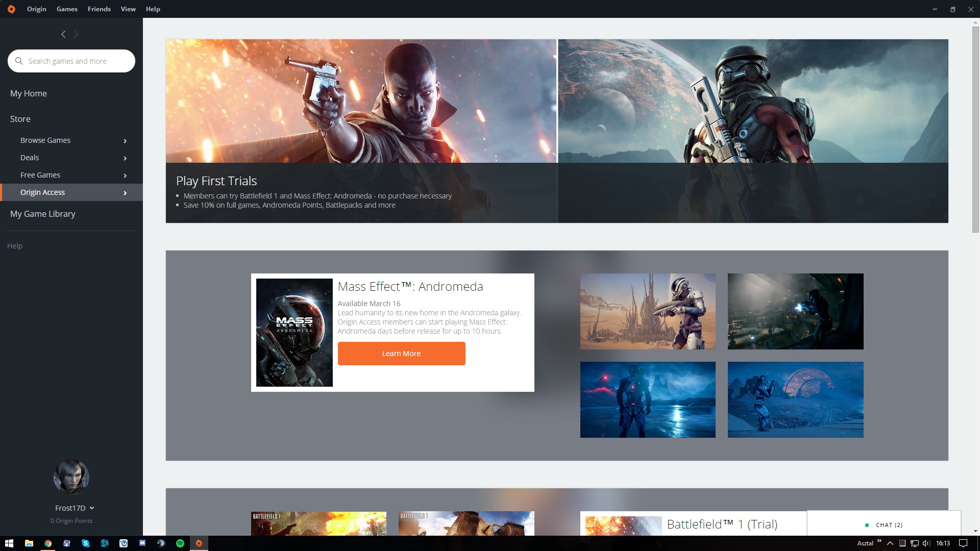Open the Games menu
The height and width of the screenshot is (551, 980).
[67, 9]
